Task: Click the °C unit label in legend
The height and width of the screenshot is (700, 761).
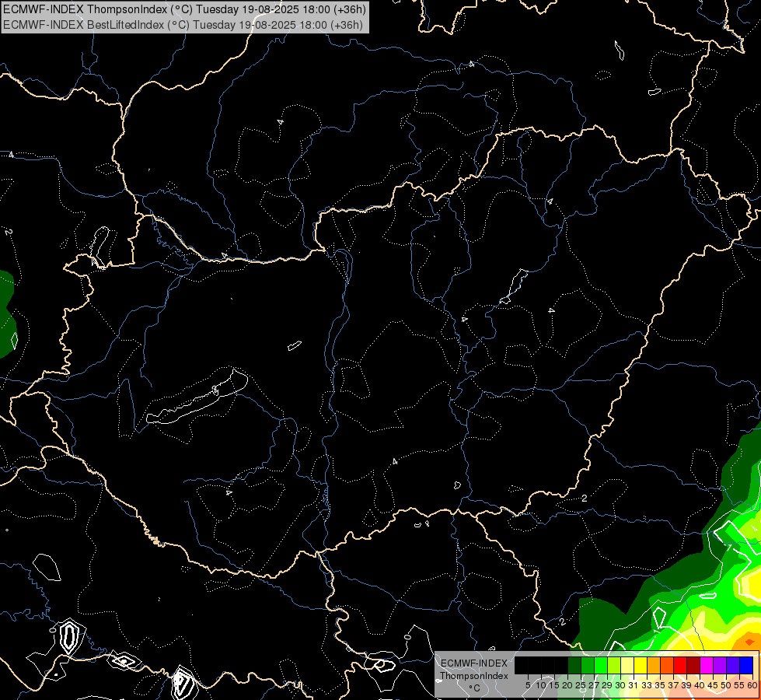Action: (474, 688)
